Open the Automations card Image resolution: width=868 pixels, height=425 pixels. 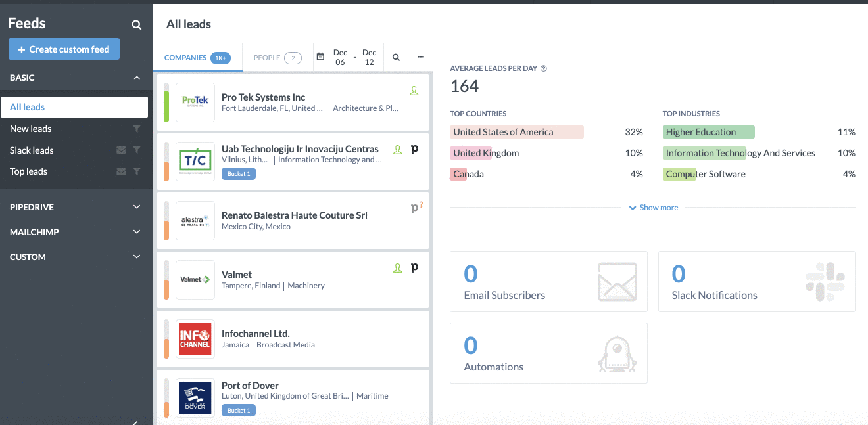549,353
